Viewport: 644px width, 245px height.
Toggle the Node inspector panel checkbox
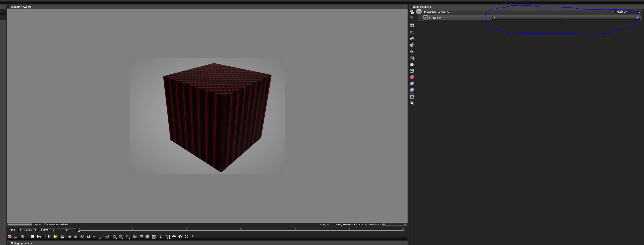click(411, 7)
